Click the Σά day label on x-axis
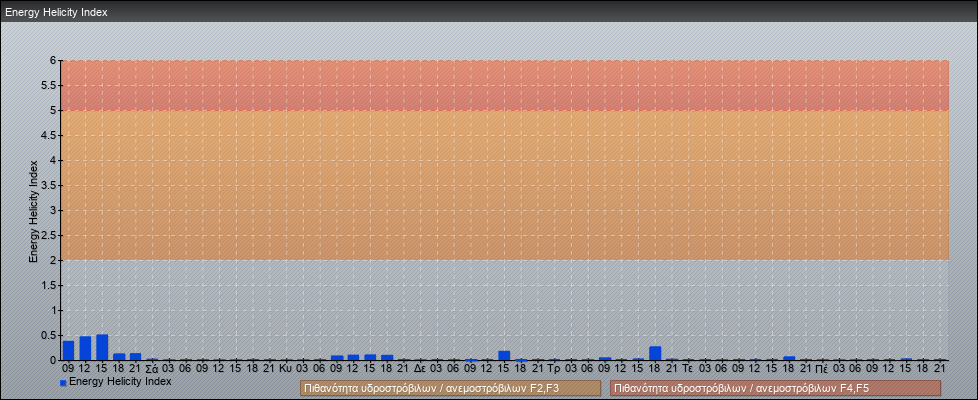Viewport: 978px width, 400px height. pos(152,368)
